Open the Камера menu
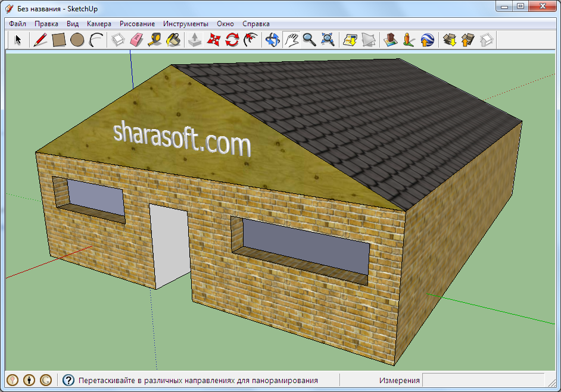 (99, 24)
